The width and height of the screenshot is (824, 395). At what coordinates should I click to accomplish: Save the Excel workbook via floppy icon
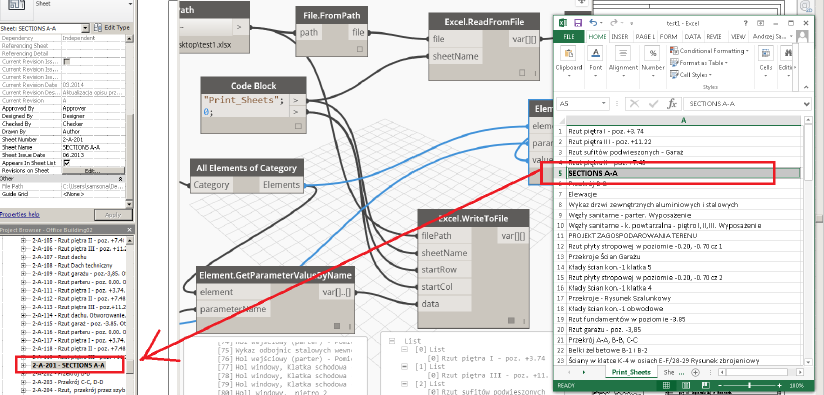pyautogui.click(x=578, y=23)
